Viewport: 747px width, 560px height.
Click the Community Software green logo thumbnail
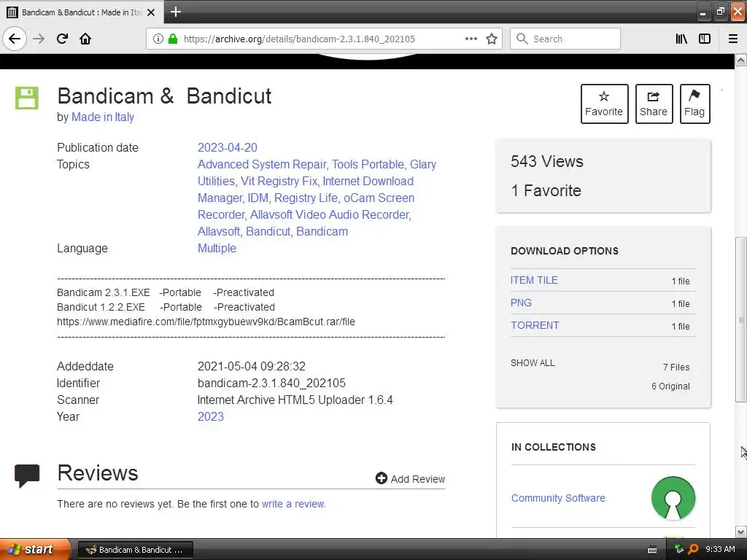tap(673, 498)
